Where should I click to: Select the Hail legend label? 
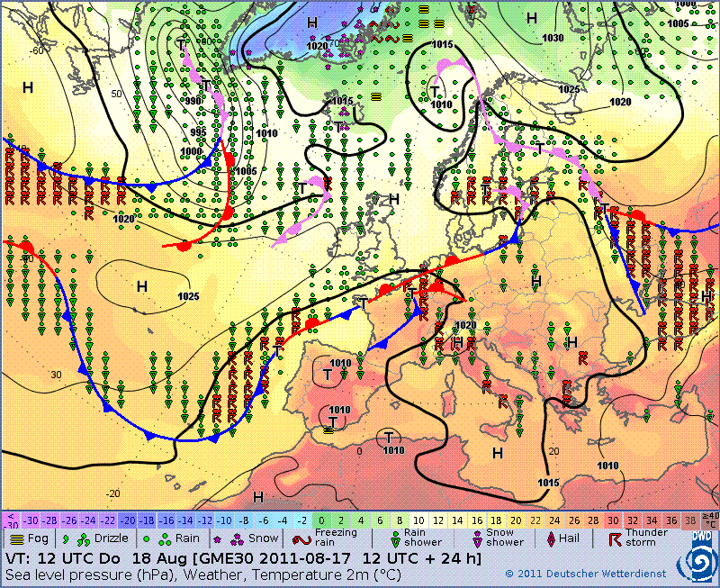[569, 538]
